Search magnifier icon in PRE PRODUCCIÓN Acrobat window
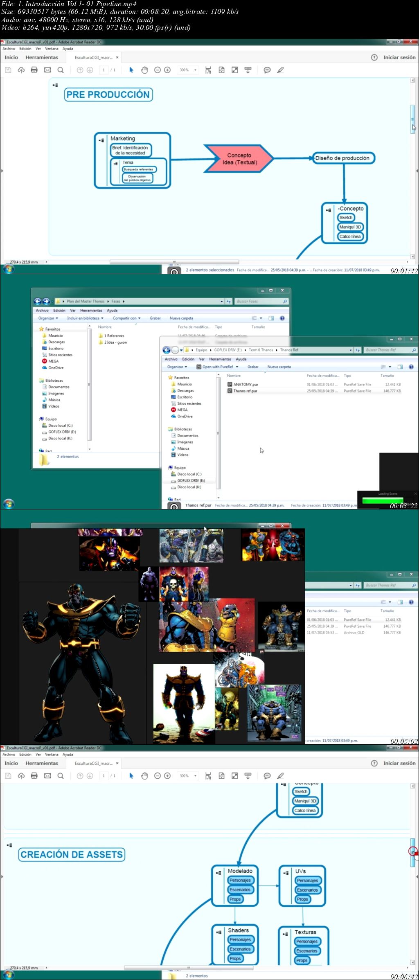419x980 pixels. coord(61,70)
